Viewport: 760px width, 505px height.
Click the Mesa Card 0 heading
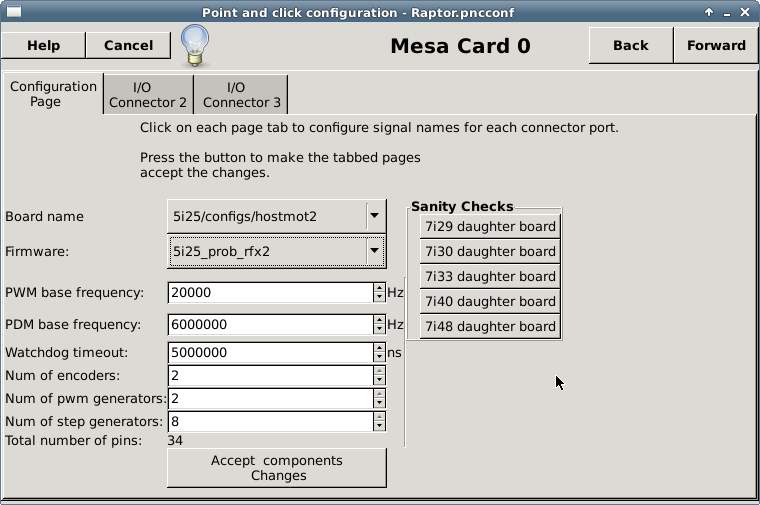point(460,46)
